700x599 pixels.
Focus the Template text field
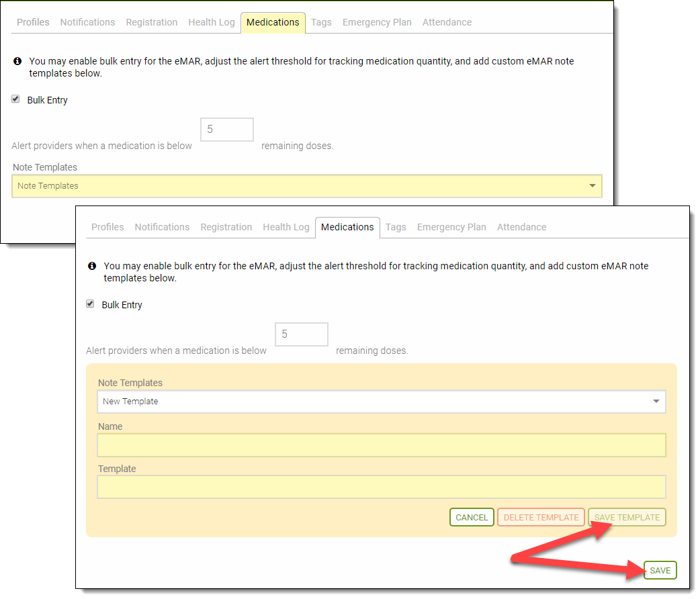click(381, 487)
